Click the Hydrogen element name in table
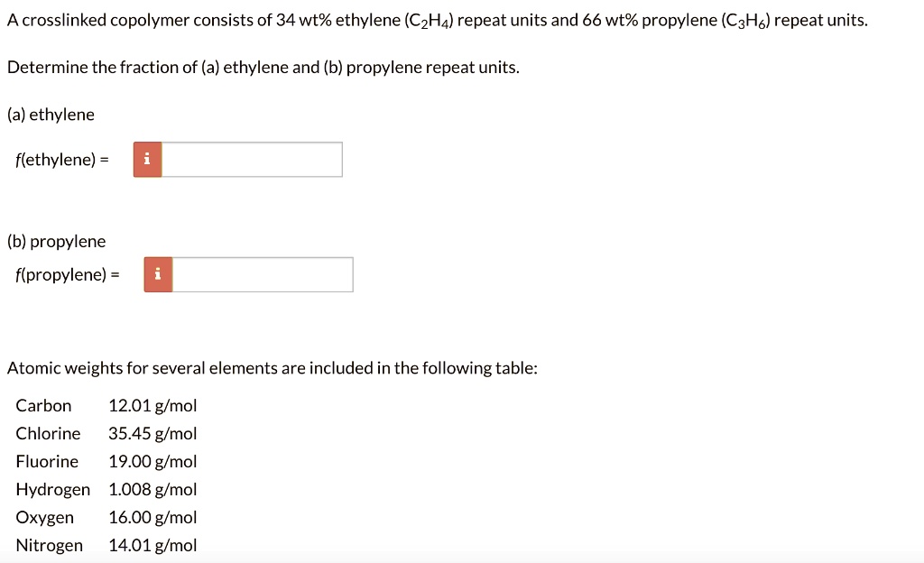This screenshot has width=924, height=563. (53, 489)
